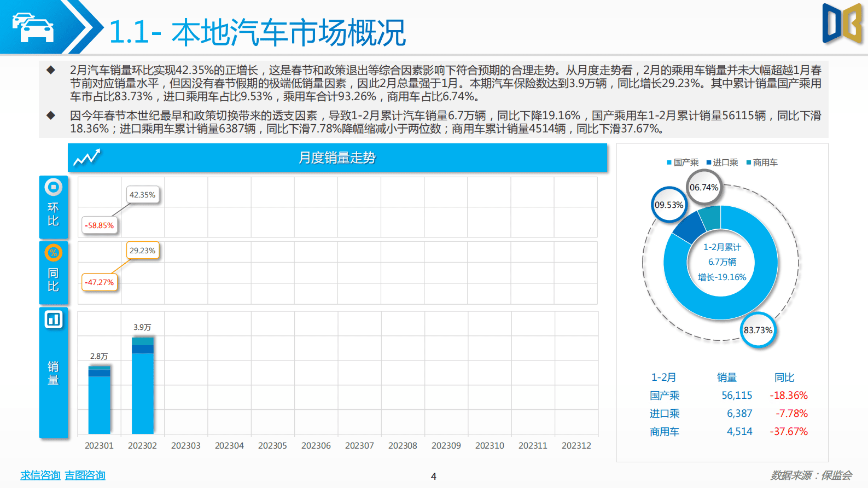This screenshot has height=488, width=868.
Task: Select the 国产乘 legend swatch
Action: [x=669, y=162]
